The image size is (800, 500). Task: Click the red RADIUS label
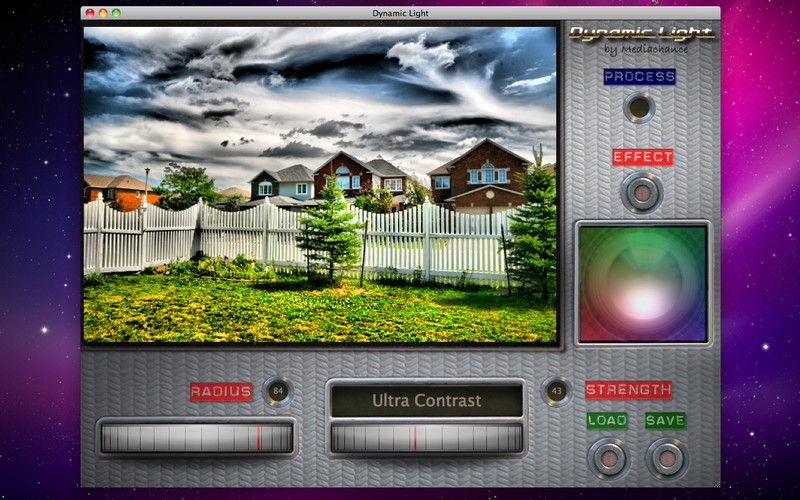point(221,391)
